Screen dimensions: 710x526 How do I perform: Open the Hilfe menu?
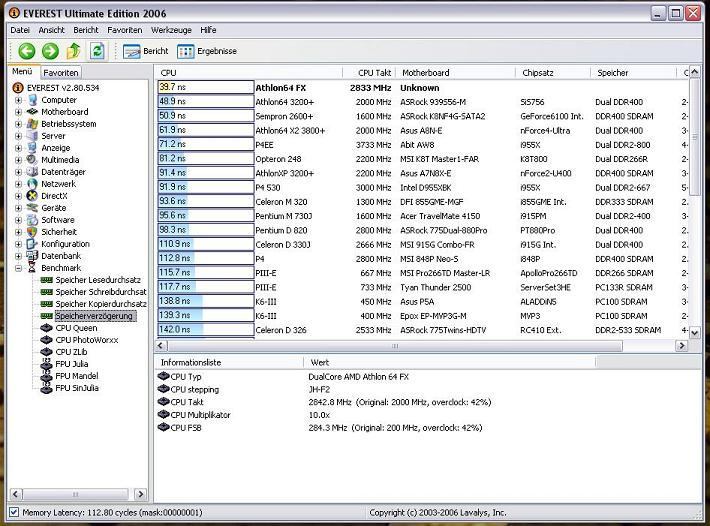[208, 30]
